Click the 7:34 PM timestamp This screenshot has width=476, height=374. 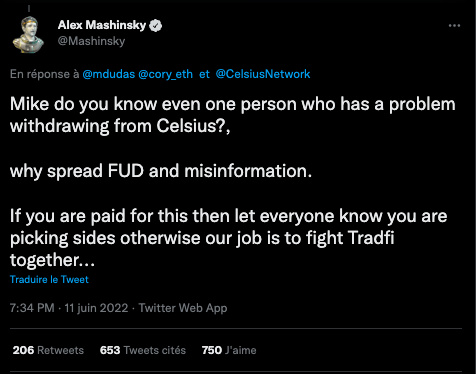pos(32,308)
